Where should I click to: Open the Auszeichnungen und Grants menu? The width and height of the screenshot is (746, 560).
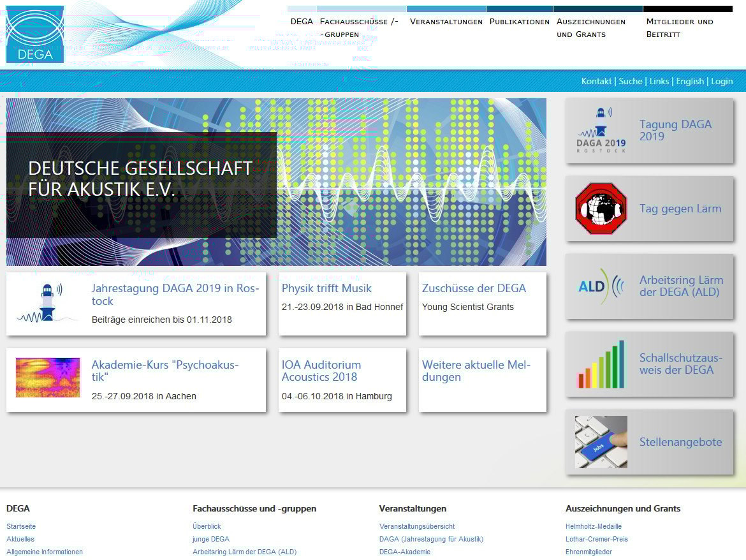(591, 27)
